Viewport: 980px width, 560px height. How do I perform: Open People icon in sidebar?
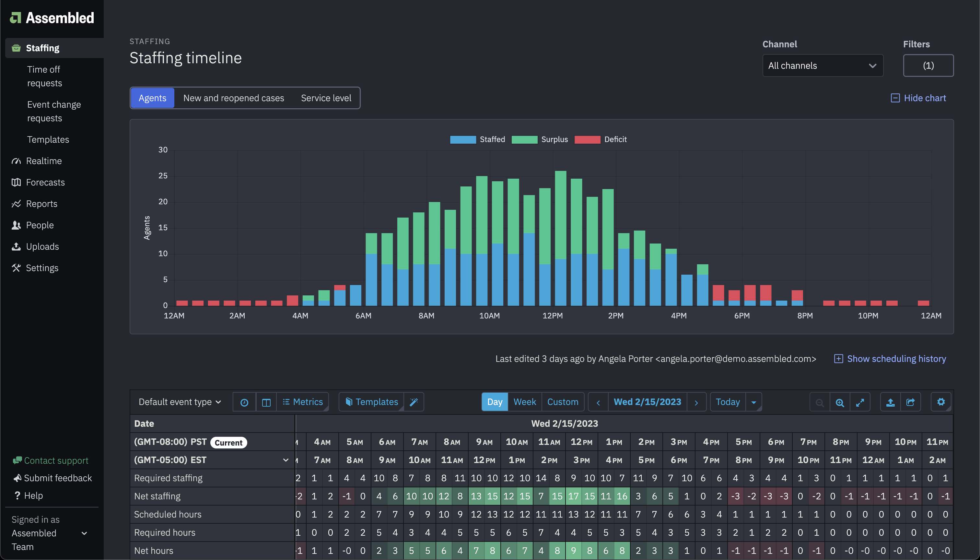pos(16,225)
